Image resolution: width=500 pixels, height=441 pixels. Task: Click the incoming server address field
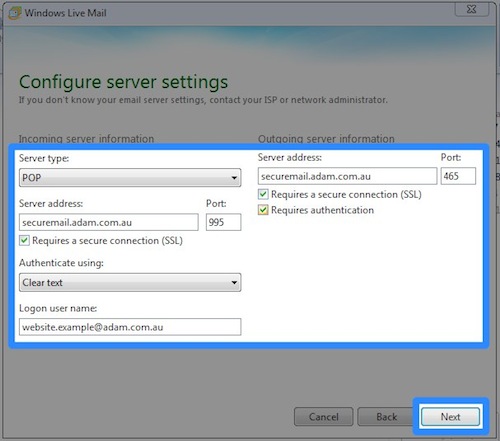109,222
